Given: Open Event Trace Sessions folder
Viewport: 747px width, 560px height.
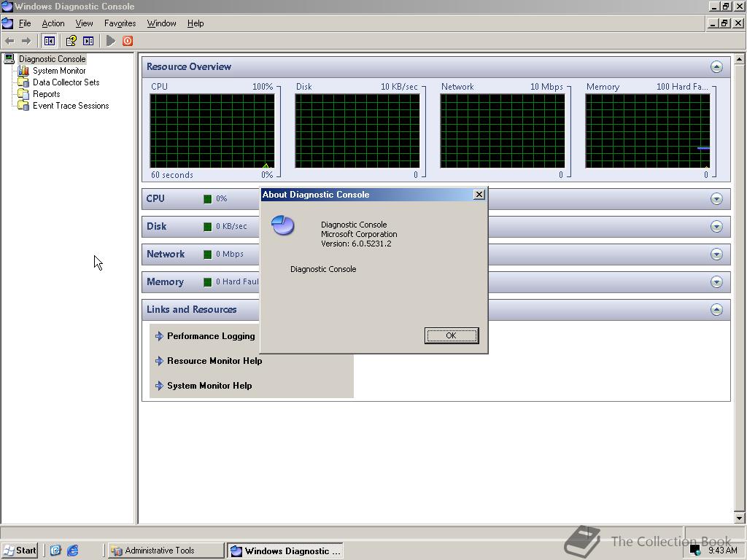Looking at the screenshot, I should click(71, 106).
